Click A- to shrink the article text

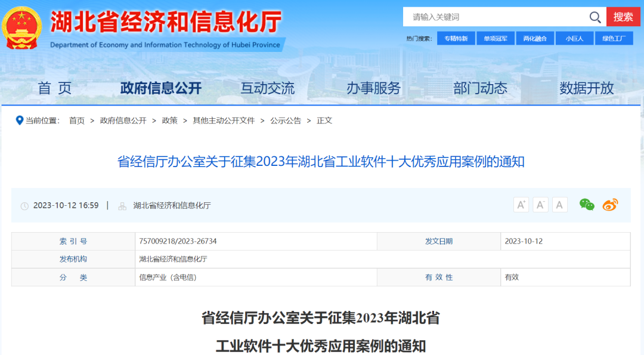[x=540, y=204]
